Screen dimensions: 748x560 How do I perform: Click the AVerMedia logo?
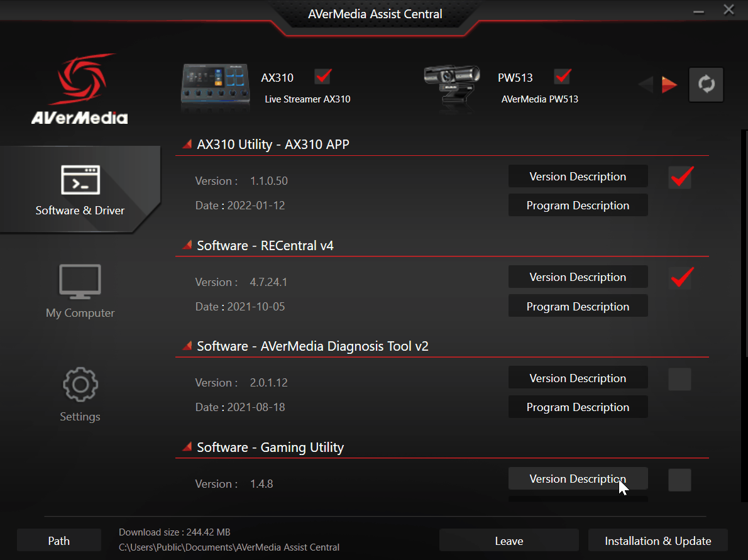pyautogui.click(x=80, y=89)
